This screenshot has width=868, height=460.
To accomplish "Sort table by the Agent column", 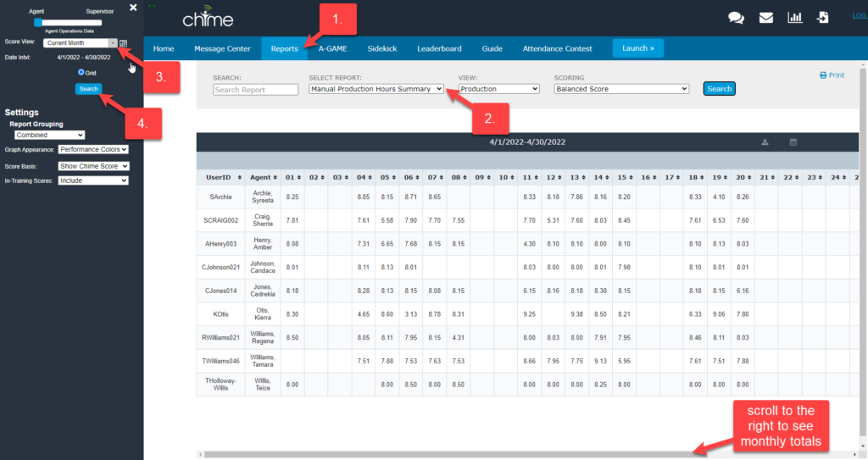I will click(x=264, y=177).
